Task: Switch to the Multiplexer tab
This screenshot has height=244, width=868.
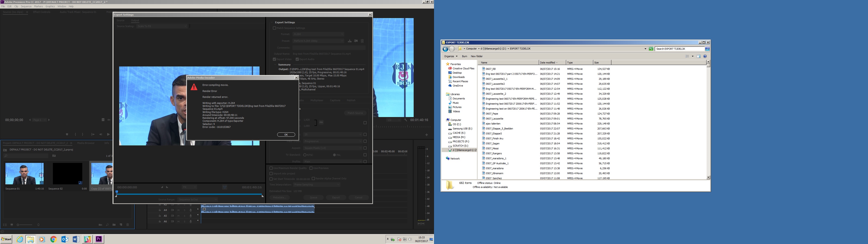Action: click(317, 101)
